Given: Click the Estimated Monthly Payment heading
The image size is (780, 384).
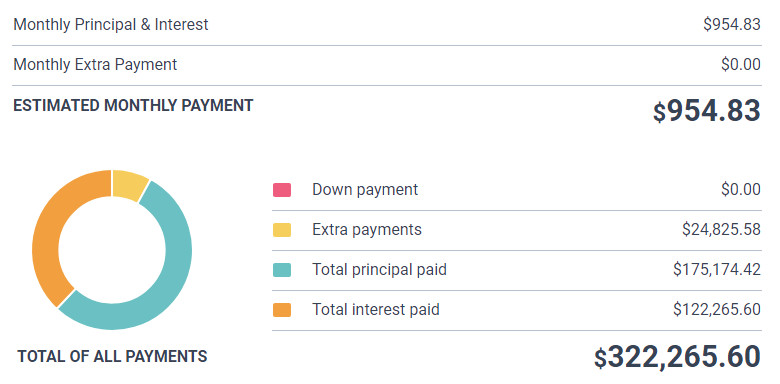Looking at the screenshot, I should [x=133, y=105].
